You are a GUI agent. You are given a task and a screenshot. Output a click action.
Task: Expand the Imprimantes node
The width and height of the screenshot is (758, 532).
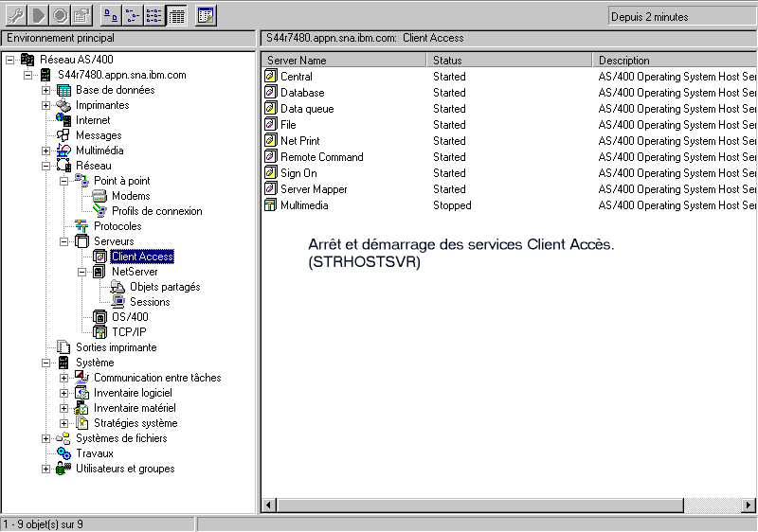(x=45, y=105)
